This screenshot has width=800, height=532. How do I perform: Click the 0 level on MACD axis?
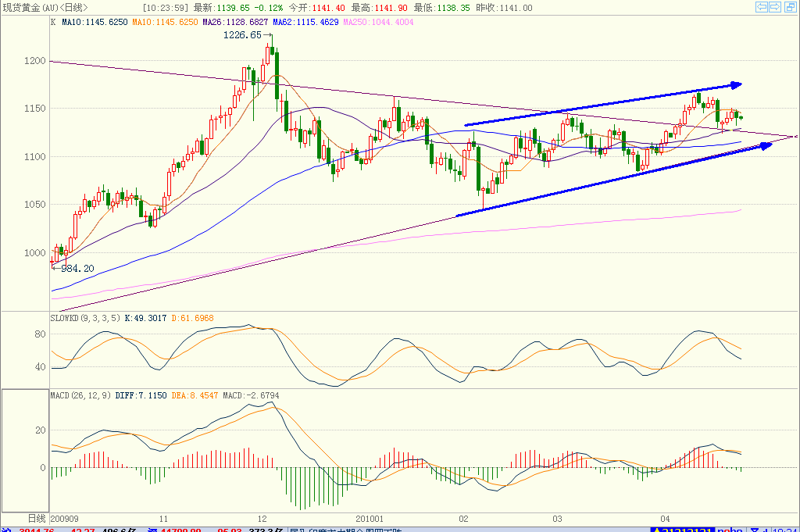point(42,467)
